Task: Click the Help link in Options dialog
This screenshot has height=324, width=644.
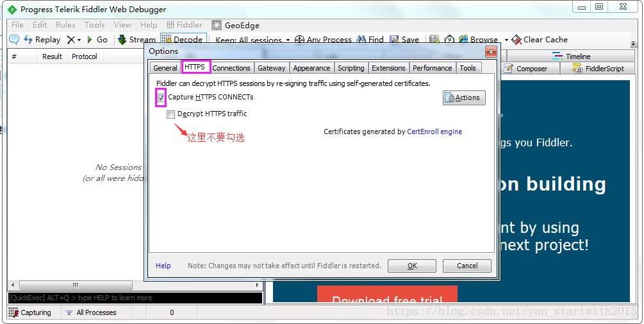Action: [163, 266]
